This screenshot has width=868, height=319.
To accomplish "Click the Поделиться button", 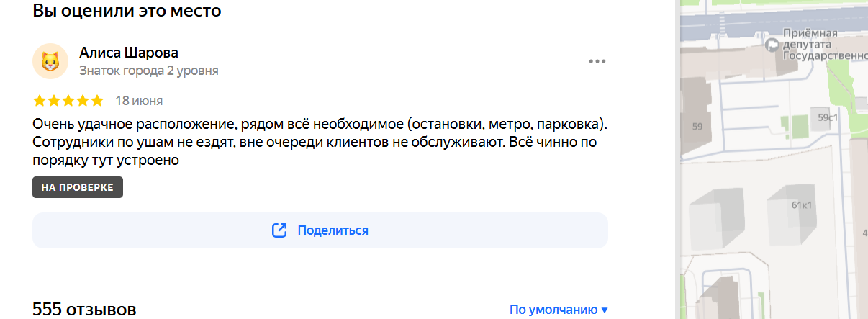I will point(320,230).
